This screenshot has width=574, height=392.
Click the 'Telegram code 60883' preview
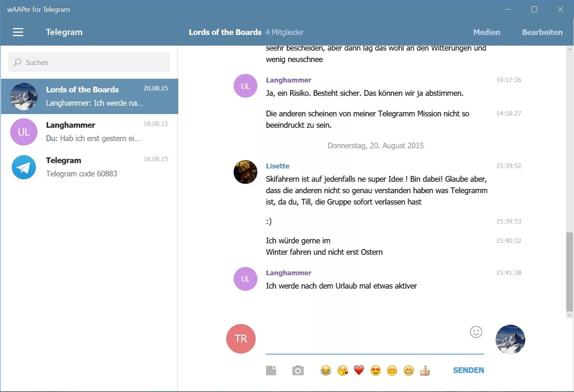(81, 174)
